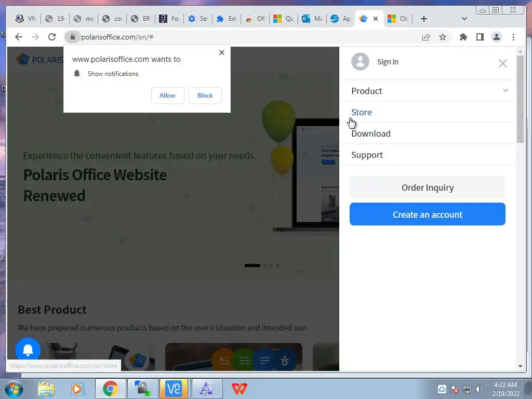Click the forward navigation arrow
Screen dimensions: 532x399
[x=35, y=37]
